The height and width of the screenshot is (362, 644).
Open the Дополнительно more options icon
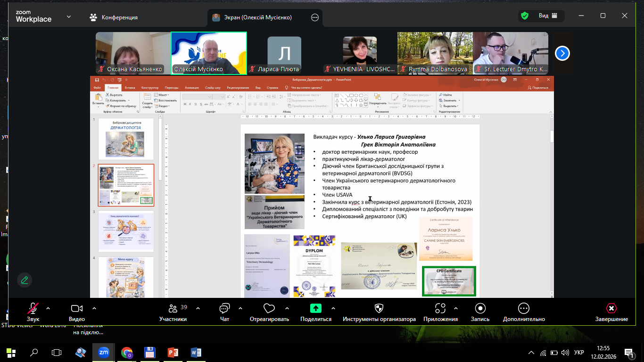point(523,308)
